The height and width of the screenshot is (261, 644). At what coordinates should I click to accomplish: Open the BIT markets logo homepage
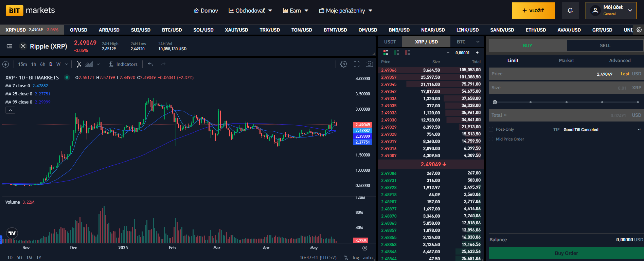pyautogui.click(x=30, y=11)
